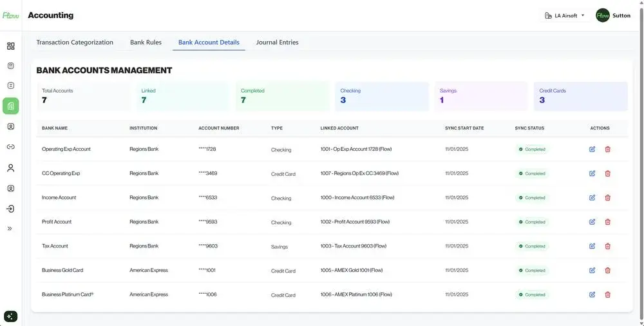This screenshot has height=326, width=644.
Task: Click the Linked accounts summary card
Action: click(x=183, y=96)
